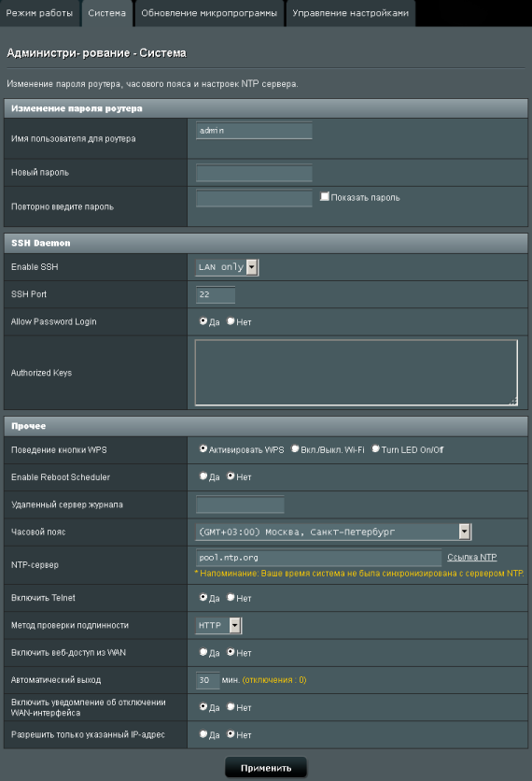
Task: Select Да for Enable Reboot Scheduler
Action: (x=203, y=476)
